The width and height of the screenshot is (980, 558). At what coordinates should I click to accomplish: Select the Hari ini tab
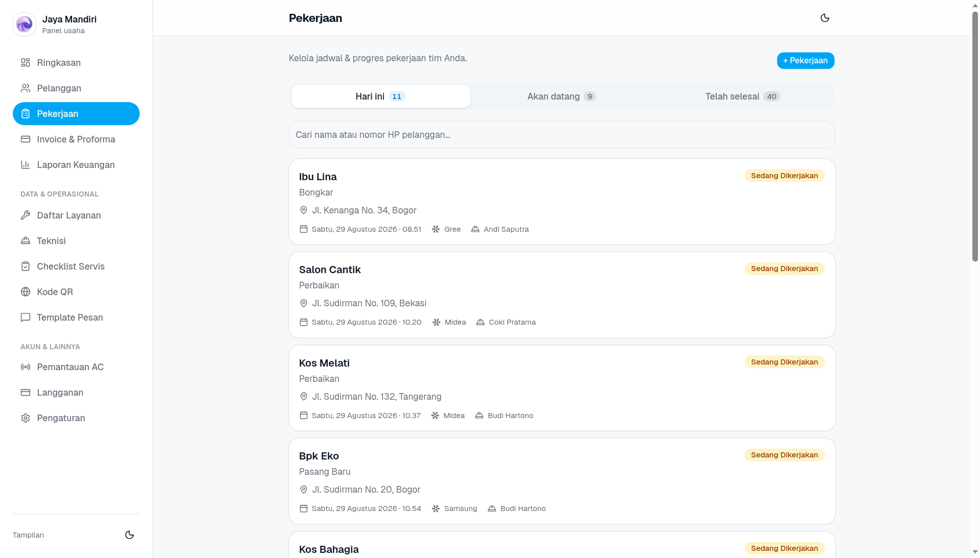(x=381, y=96)
